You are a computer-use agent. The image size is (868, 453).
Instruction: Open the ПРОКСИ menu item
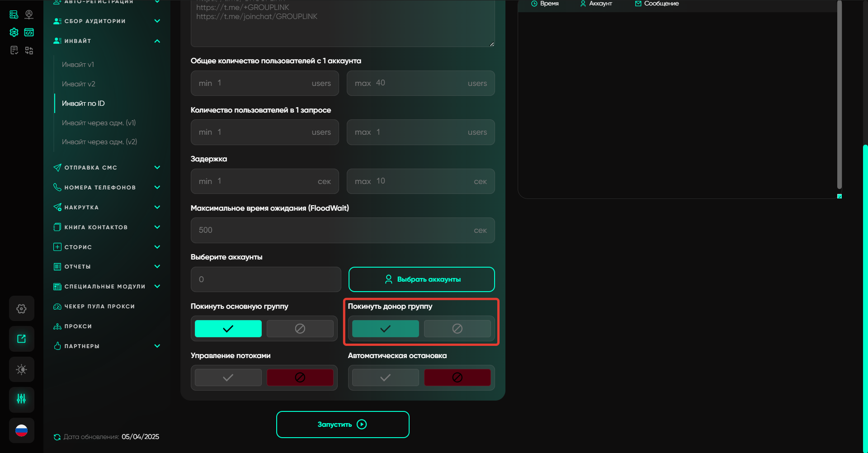78,326
